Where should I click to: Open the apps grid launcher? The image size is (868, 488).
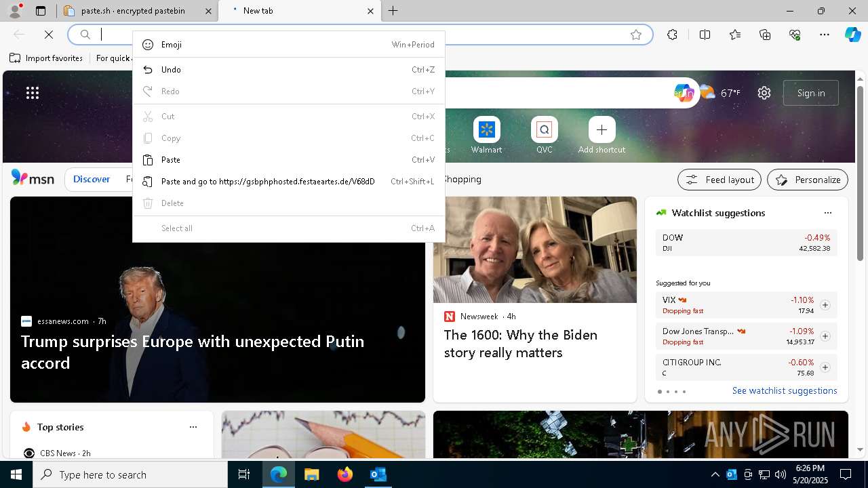click(33, 94)
